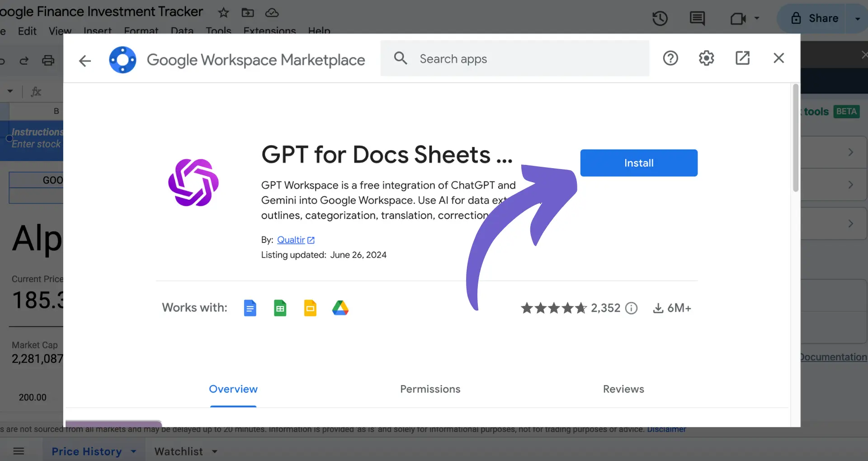Switch to the Price History sheet tab
The width and height of the screenshot is (868, 461).
[86, 452]
